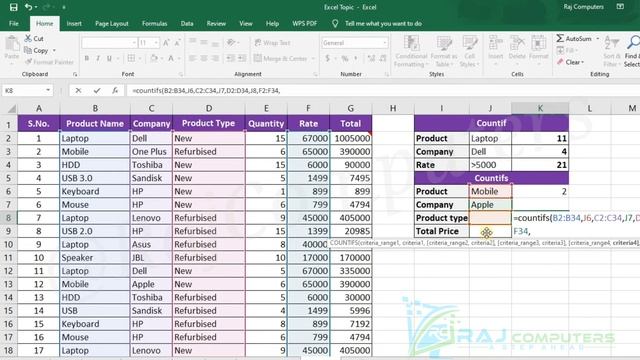
Task: Click Decrease Font Size icon
Action: (178, 43)
